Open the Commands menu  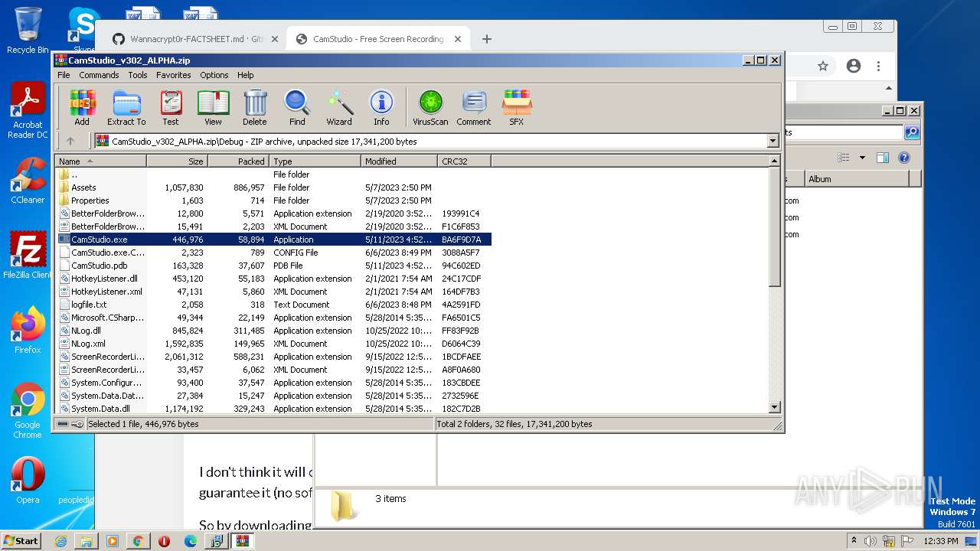(x=99, y=75)
